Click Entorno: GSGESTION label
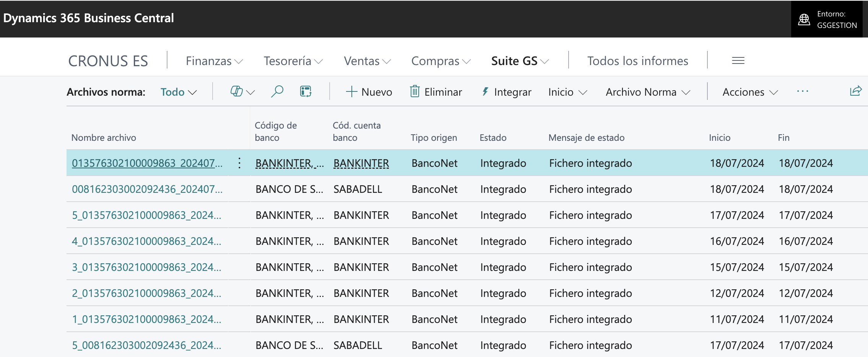868x357 pixels. tap(837, 20)
